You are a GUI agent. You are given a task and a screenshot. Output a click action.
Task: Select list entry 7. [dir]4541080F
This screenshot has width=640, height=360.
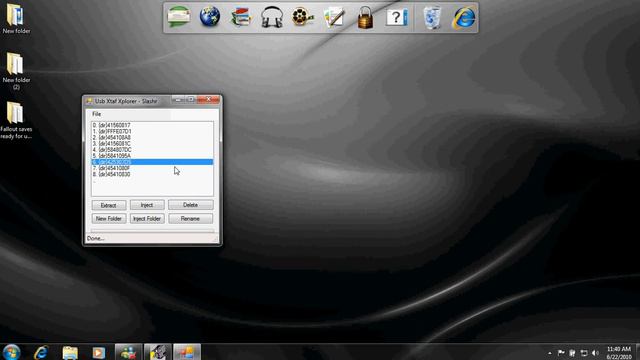click(152, 168)
